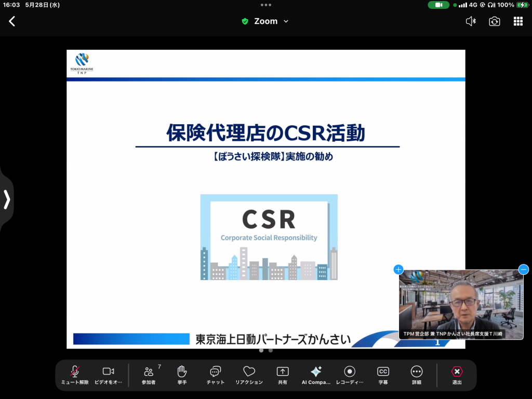The image size is (532, 399).
Task: Unmute the microphone (ミュート解除)
Action: (75, 375)
